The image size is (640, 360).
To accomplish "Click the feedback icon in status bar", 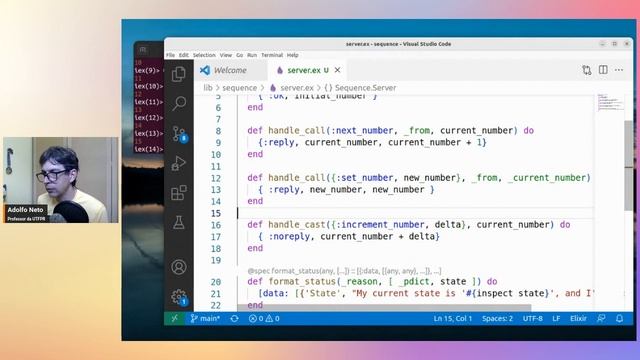I will tap(601, 318).
